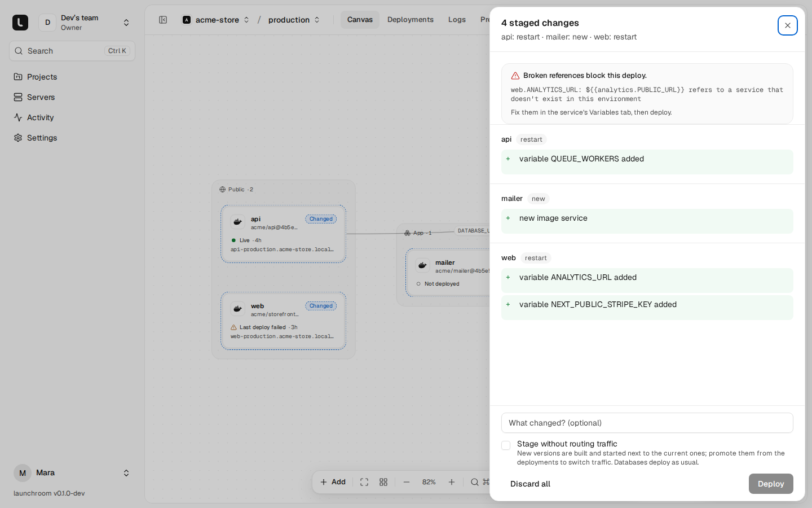Click the 'variable QUEUE_WORKERS added' row
Image resolution: width=812 pixels, height=508 pixels.
pos(647,162)
